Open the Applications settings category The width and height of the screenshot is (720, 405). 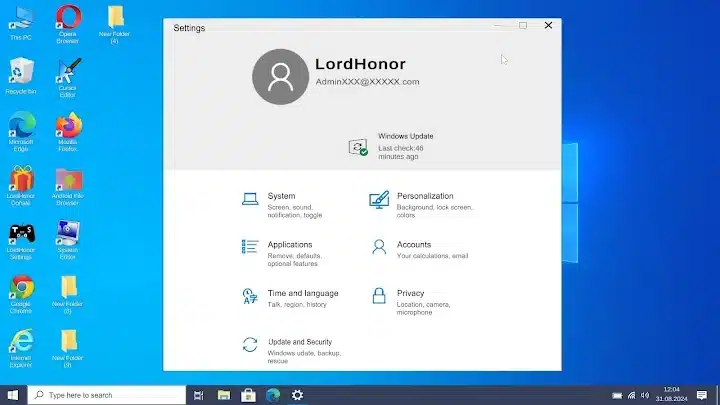coord(282,253)
